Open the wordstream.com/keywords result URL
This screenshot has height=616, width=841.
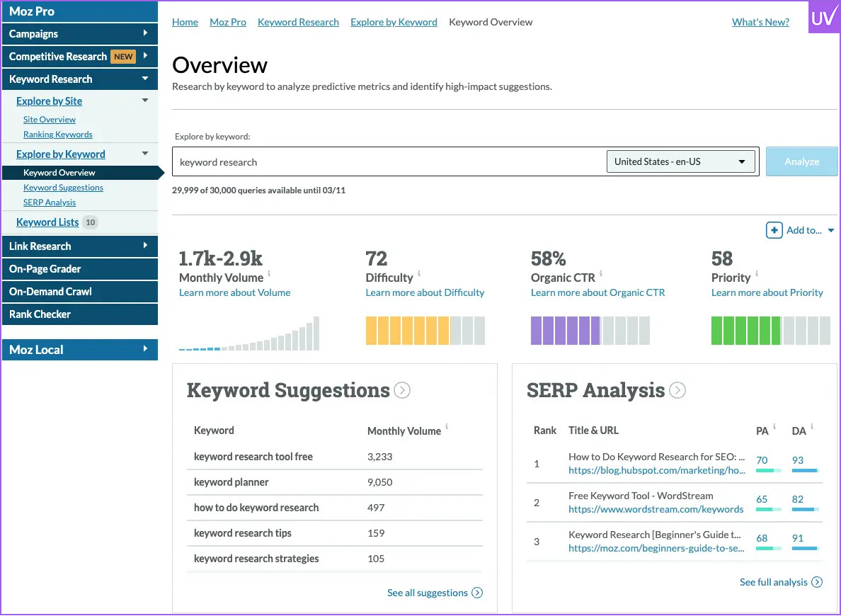pyautogui.click(x=656, y=509)
